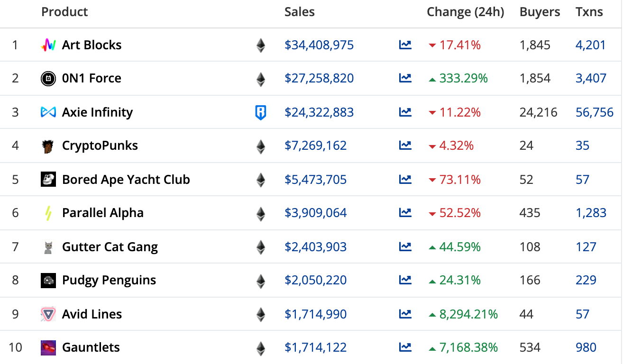Open the 0N1 Force product name
The height and width of the screenshot is (364, 623).
pyautogui.click(x=92, y=78)
